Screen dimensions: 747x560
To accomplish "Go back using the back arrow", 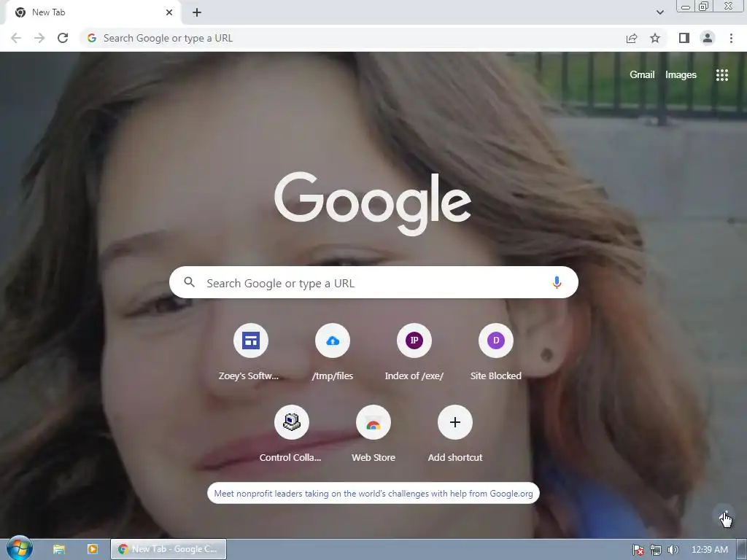I will (x=16, y=38).
